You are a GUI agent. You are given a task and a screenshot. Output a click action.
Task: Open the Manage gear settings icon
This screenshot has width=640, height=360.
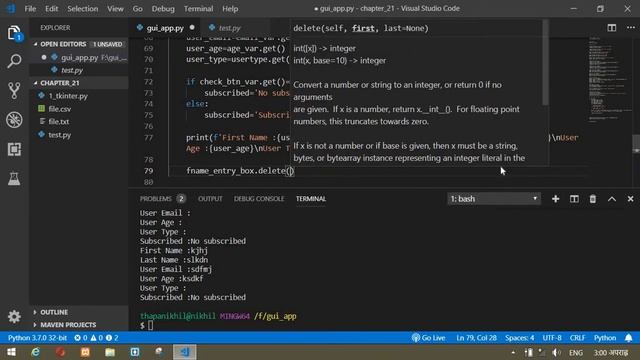(14, 316)
